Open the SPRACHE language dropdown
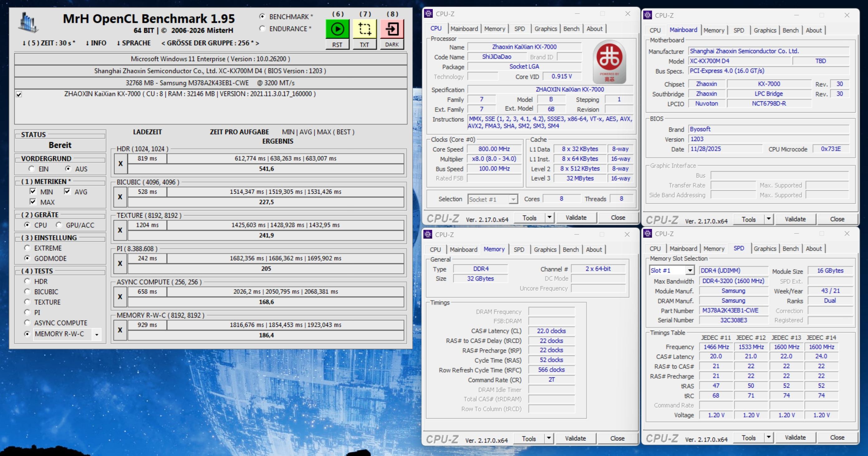This screenshot has width=868, height=456. point(133,43)
